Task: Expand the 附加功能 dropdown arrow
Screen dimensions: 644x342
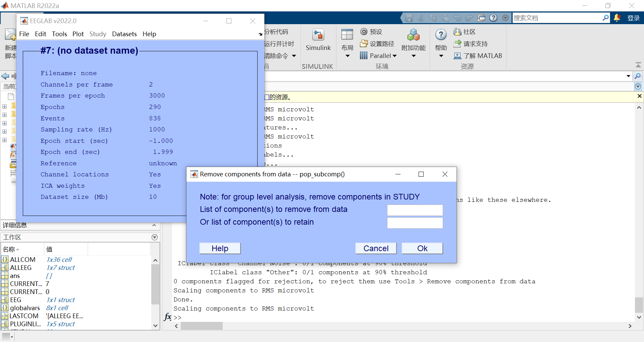Action: pos(414,56)
